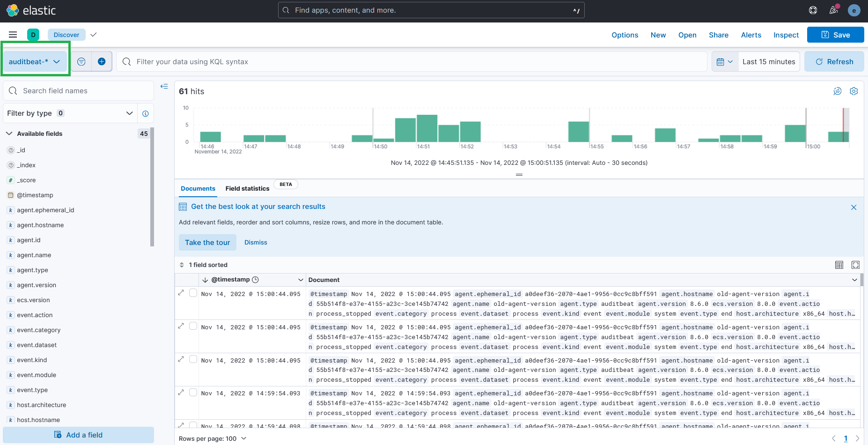Click the Share menu item
Image resolution: width=868 pixels, height=445 pixels.
[718, 35]
